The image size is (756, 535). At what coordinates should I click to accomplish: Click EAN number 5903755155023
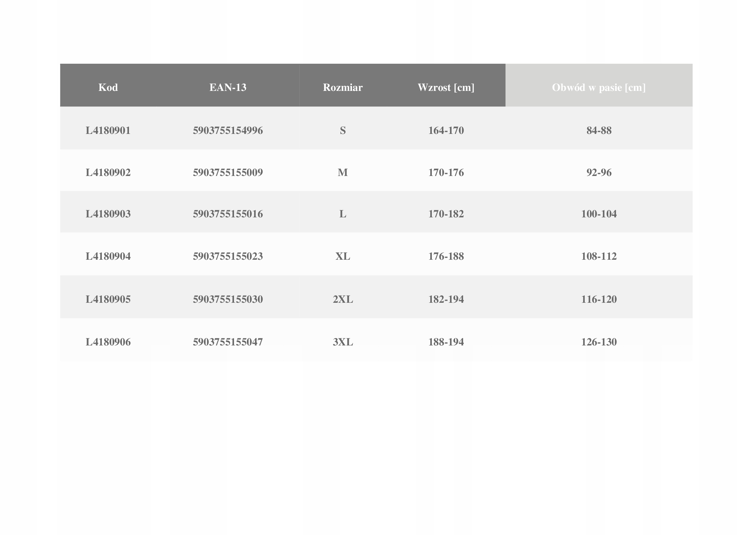[228, 256]
